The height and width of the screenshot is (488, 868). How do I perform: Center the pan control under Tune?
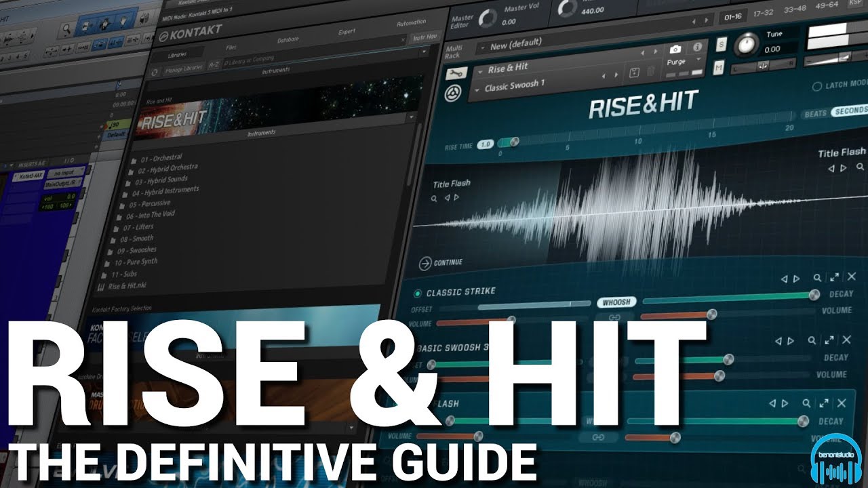pos(763,65)
